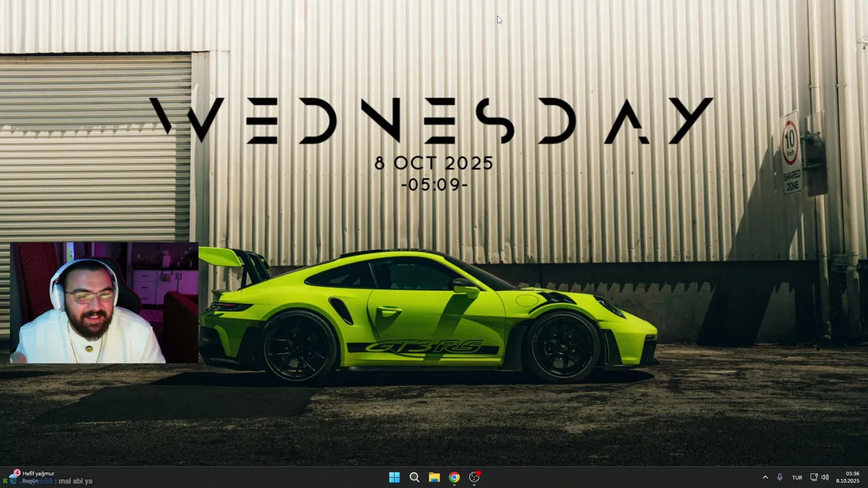Viewport: 868px width, 488px height.
Task: Launch File Explorer from taskbar
Action: click(x=434, y=477)
